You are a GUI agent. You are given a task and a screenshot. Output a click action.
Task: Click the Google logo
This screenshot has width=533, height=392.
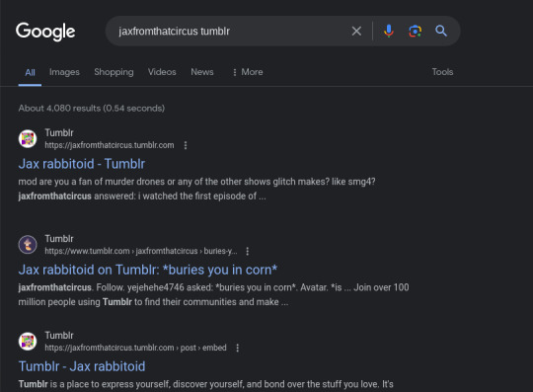tap(45, 32)
